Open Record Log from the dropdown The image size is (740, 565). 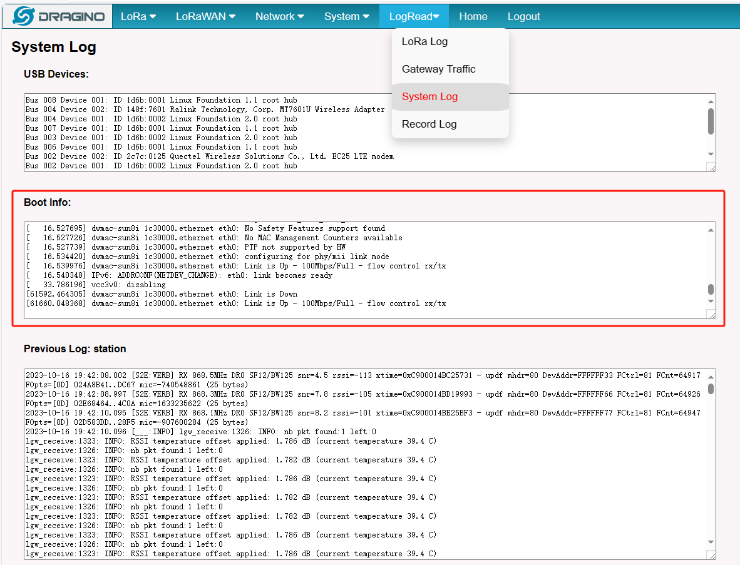(x=450, y=124)
